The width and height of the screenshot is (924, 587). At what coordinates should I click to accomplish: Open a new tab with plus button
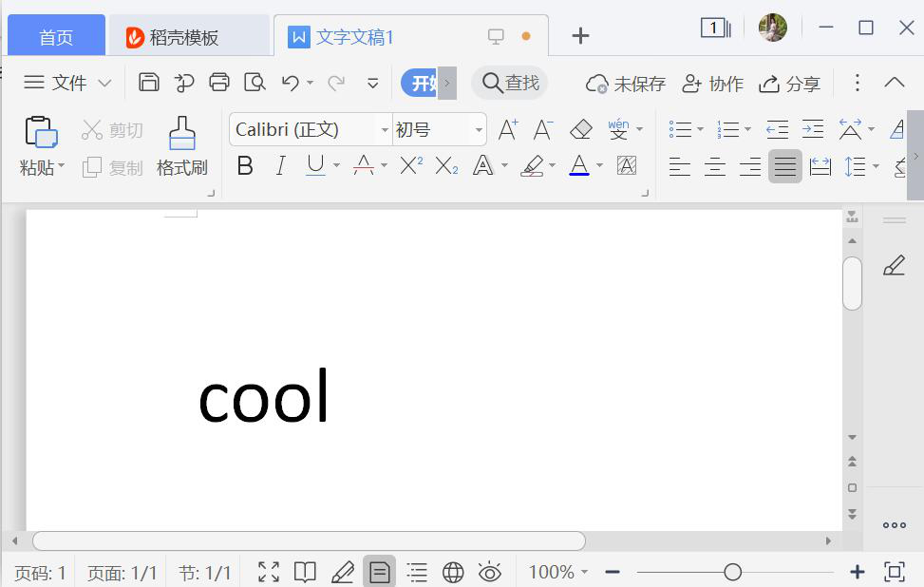580,36
